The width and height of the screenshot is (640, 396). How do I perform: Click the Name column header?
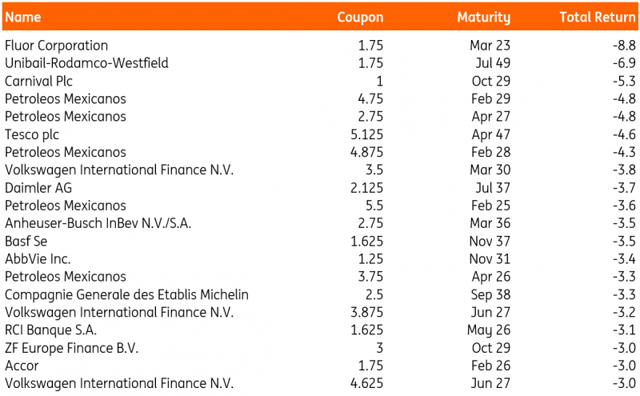[x=23, y=17]
